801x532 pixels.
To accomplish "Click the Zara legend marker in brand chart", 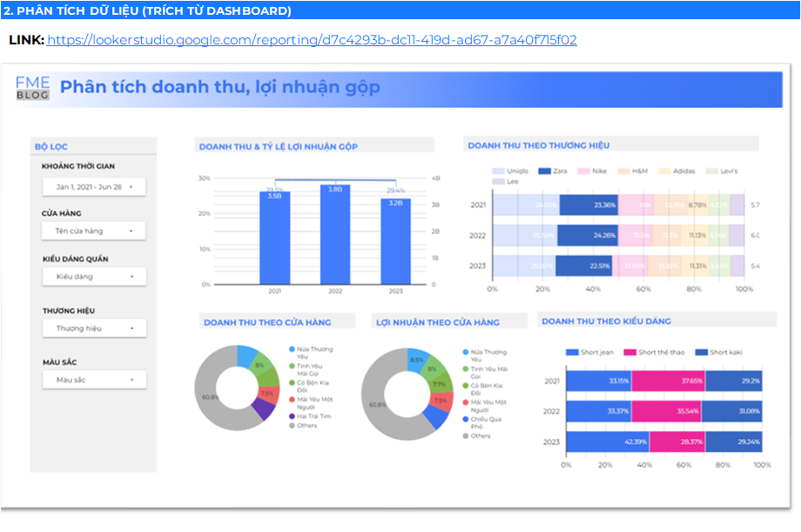I will (x=545, y=171).
